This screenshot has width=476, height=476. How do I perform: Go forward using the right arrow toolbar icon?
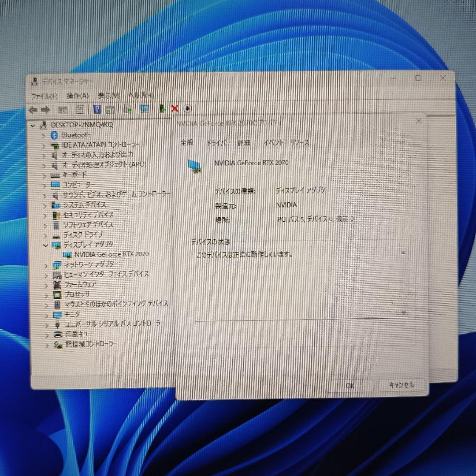tap(45, 110)
